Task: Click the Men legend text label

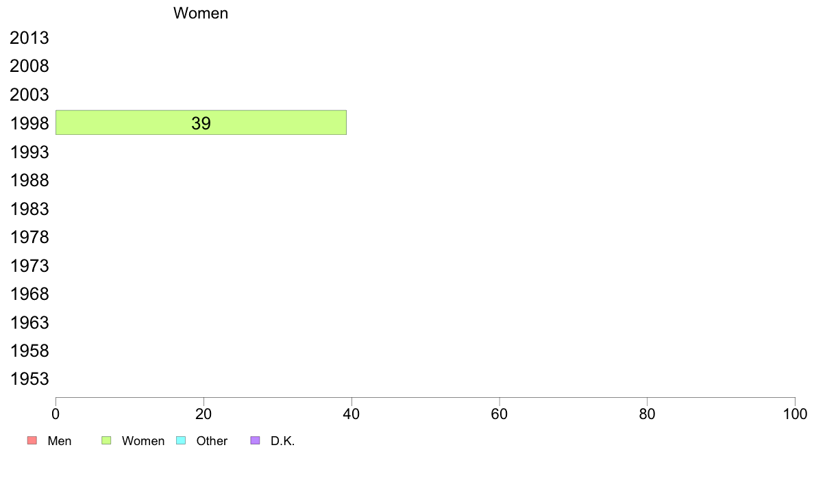Action: click(60, 441)
